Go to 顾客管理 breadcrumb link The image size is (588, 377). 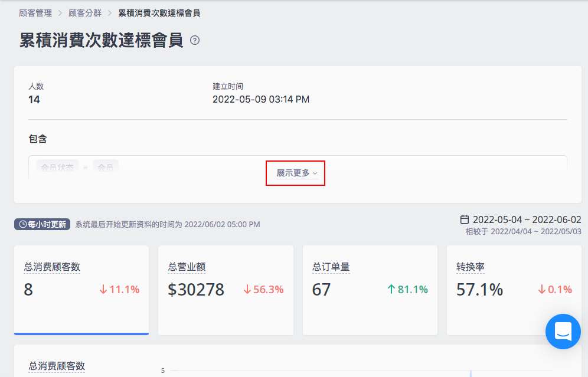[x=35, y=13]
